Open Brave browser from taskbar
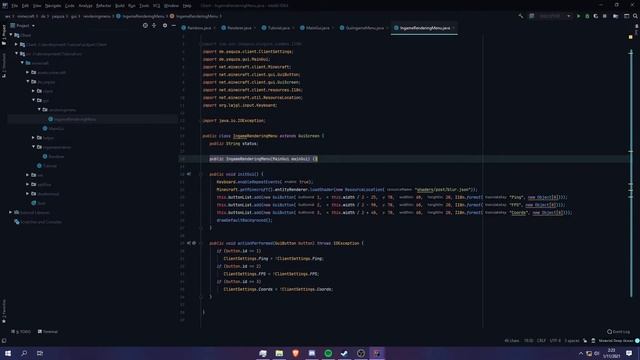 296,353
